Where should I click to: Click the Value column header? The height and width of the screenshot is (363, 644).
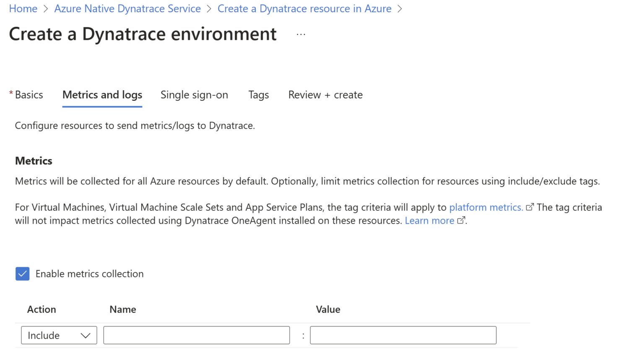click(328, 310)
